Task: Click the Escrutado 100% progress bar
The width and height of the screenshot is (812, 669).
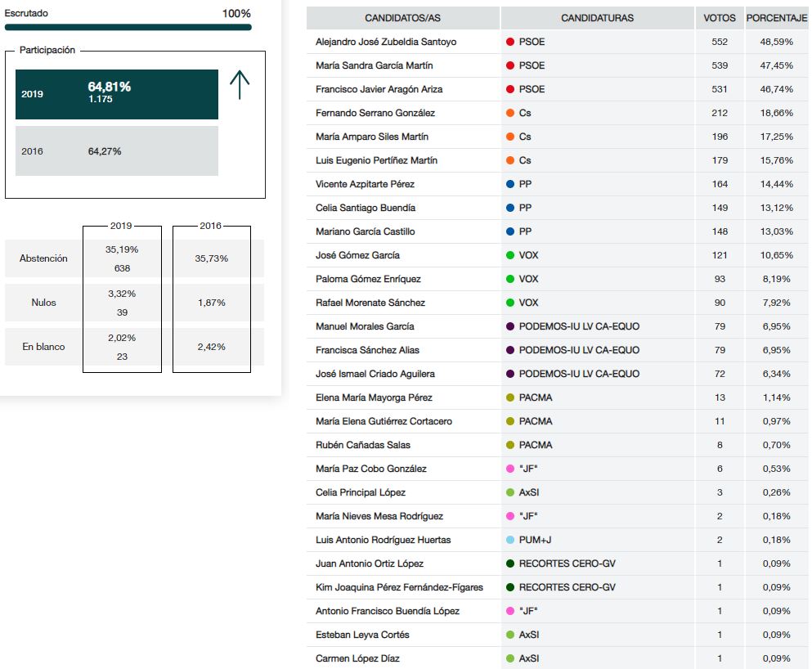Action: point(128,27)
